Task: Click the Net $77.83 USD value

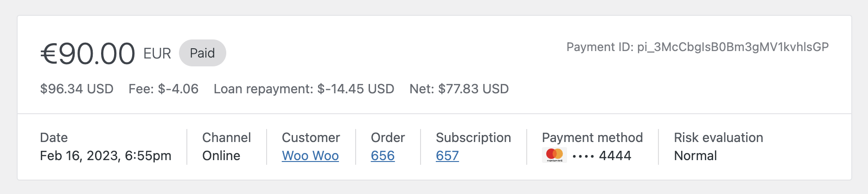Action: coord(459,89)
